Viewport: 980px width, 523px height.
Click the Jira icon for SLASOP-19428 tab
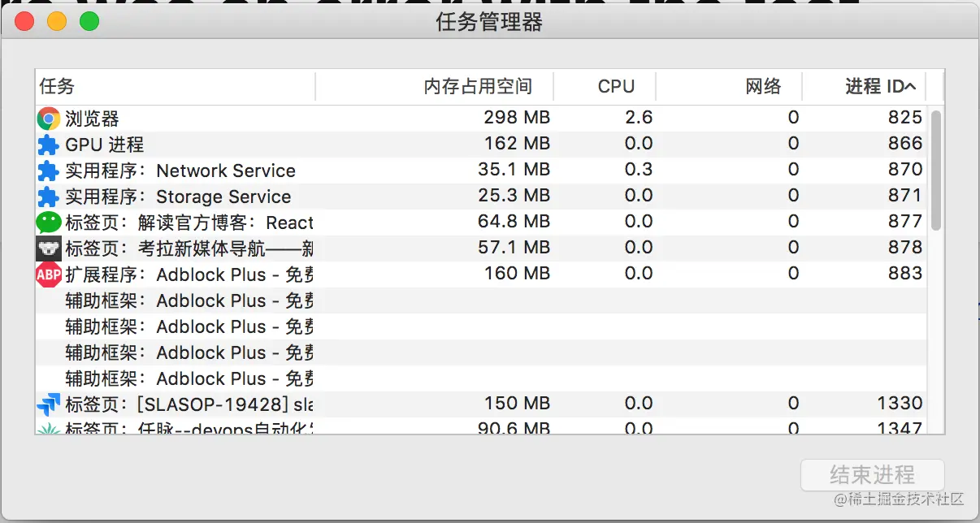[x=49, y=404]
